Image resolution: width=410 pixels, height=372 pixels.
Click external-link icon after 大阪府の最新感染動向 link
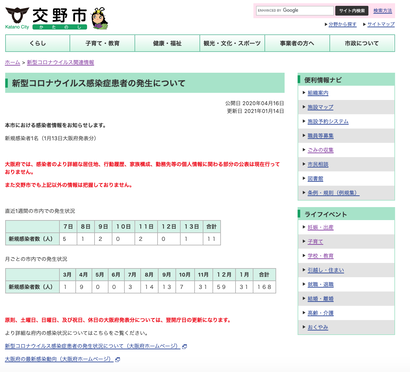click(x=117, y=359)
